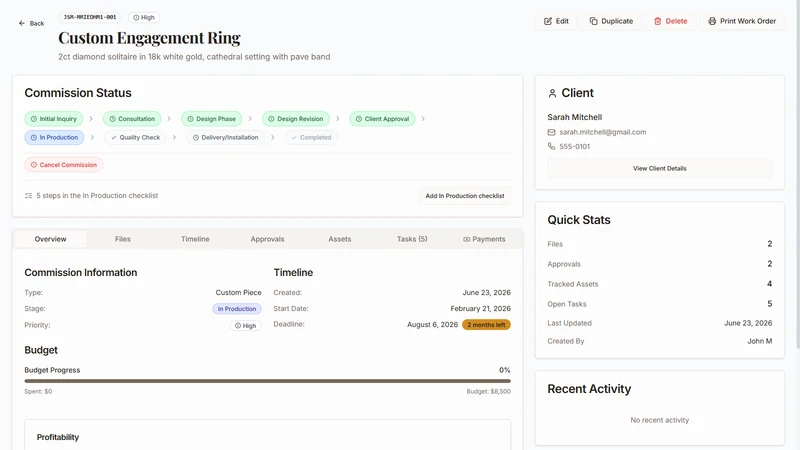Screen dimensions: 800x450
Task: Click the deadline date August 6, 2026
Action: pos(432,324)
